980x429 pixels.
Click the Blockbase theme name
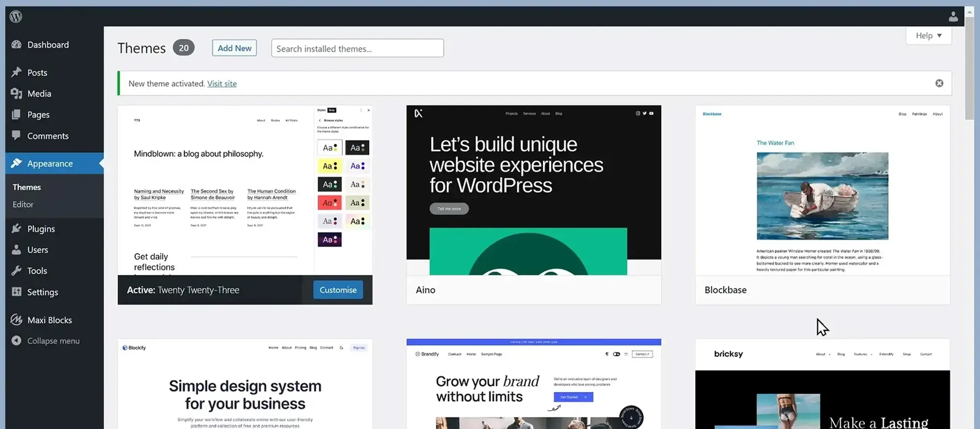point(725,290)
